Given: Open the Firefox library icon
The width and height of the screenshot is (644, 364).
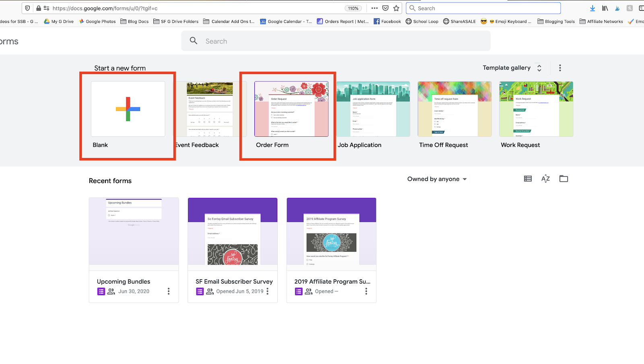Looking at the screenshot, I should point(605,8).
